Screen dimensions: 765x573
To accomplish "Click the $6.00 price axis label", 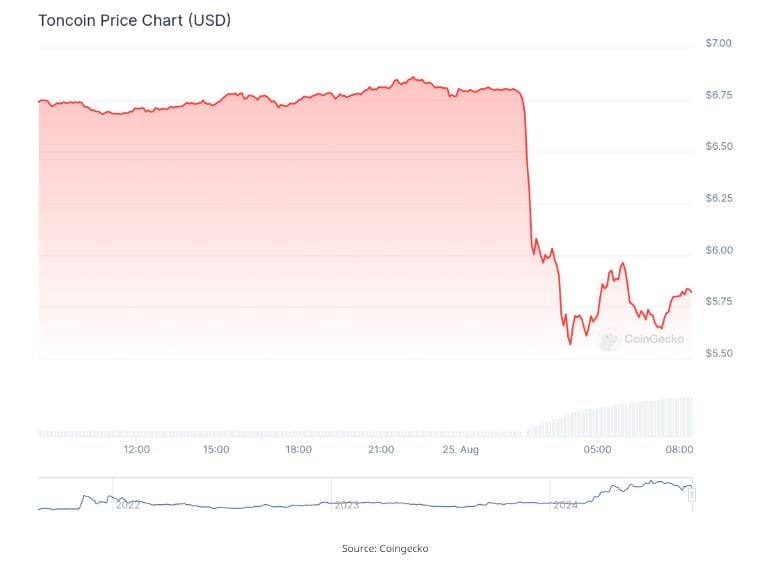I will (719, 250).
